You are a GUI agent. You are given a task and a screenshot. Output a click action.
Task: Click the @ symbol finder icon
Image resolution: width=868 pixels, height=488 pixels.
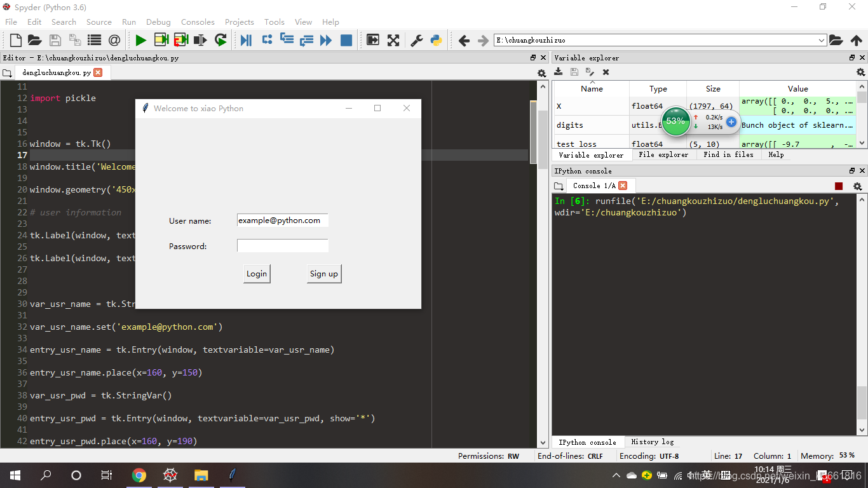(x=114, y=41)
